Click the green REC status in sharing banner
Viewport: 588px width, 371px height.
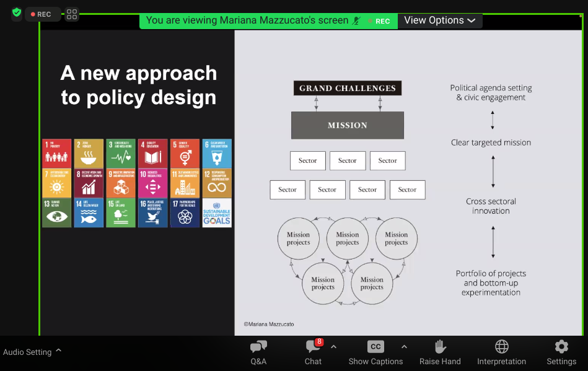(379, 21)
